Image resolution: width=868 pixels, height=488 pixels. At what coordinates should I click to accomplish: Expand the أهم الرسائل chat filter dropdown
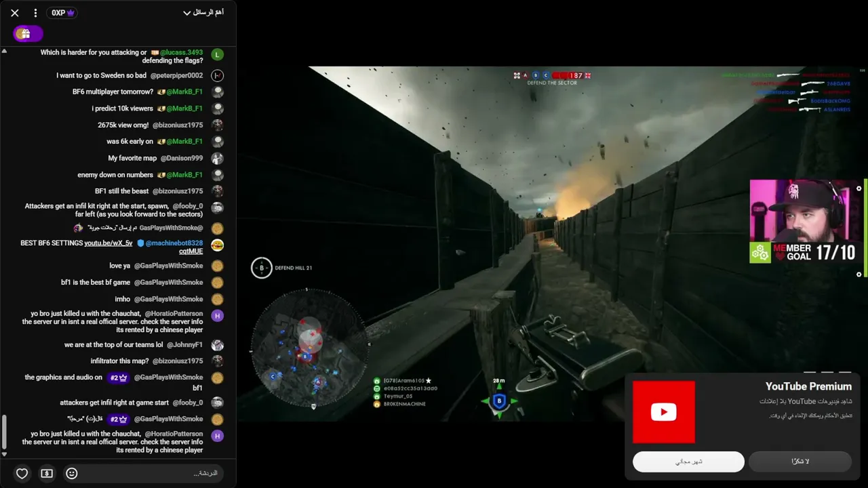pos(203,13)
